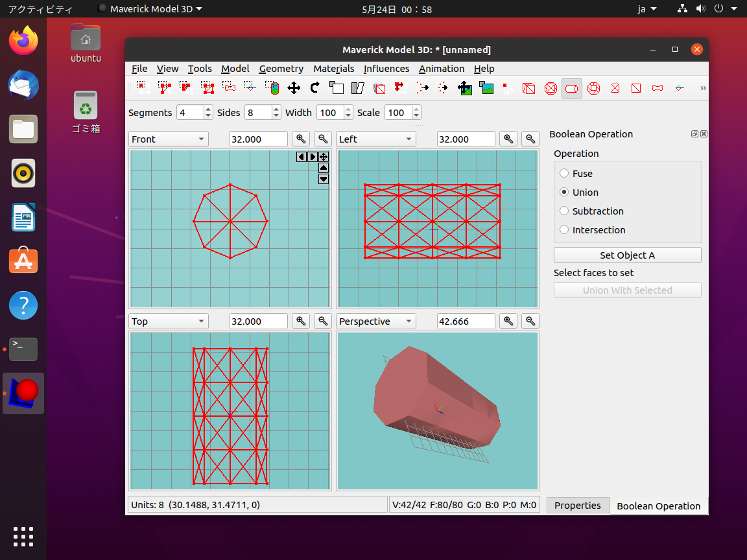Open the File menu

(139, 69)
